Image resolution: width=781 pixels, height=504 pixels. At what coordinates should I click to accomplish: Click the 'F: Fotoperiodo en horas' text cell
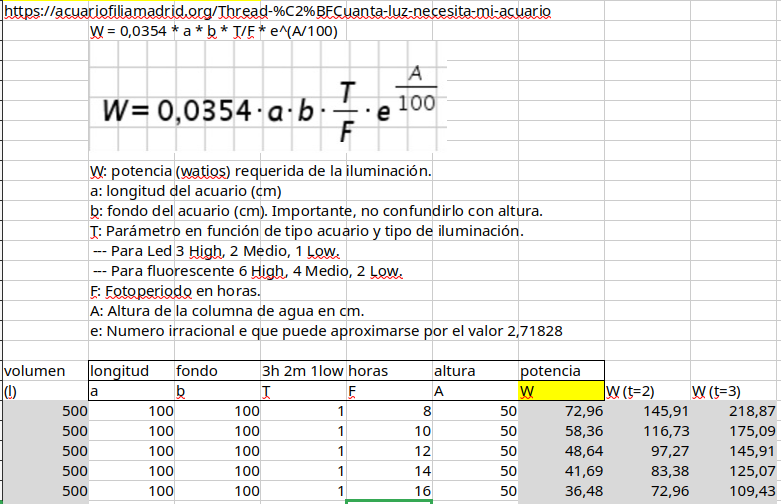[x=175, y=291]
